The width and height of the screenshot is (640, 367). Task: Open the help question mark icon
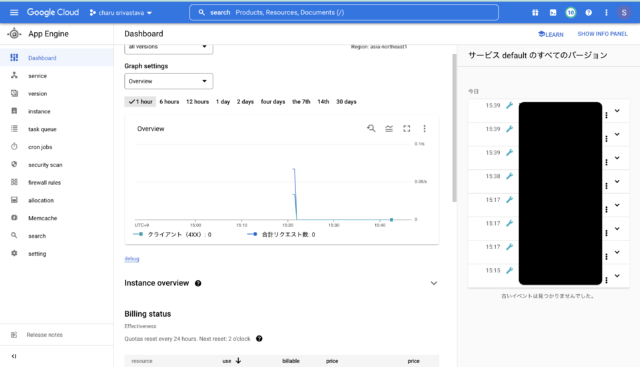589,13
